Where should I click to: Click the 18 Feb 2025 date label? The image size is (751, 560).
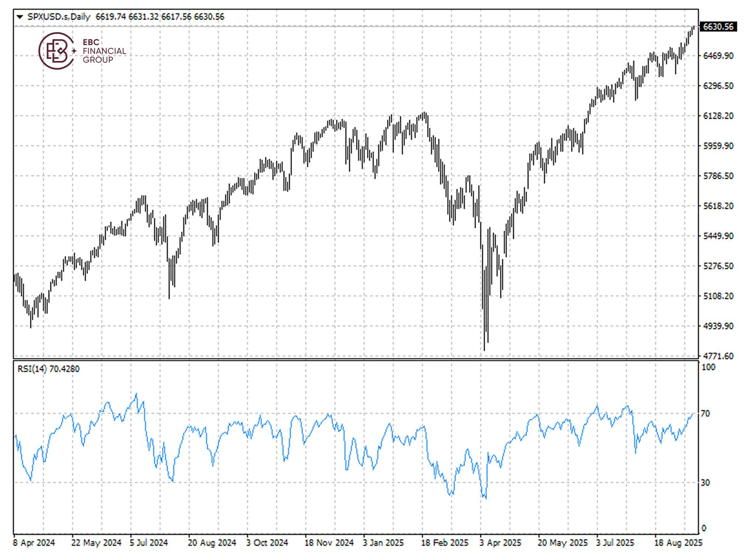[445, 543]
